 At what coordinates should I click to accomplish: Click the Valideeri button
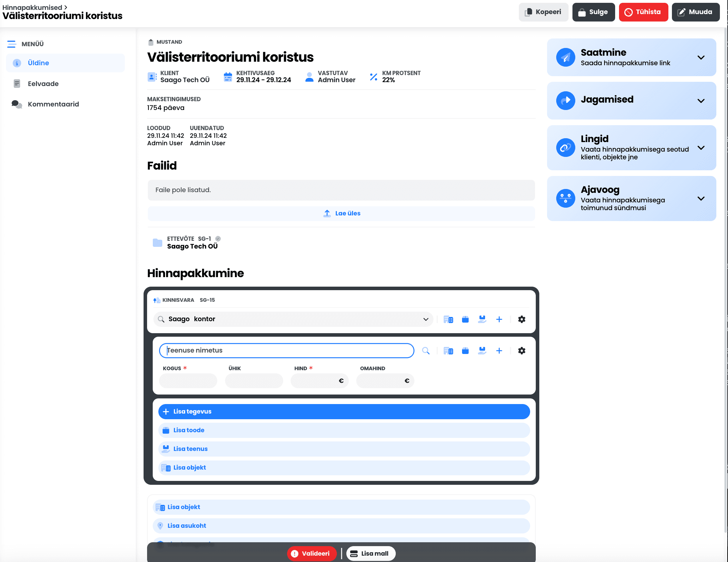point(311,554)
